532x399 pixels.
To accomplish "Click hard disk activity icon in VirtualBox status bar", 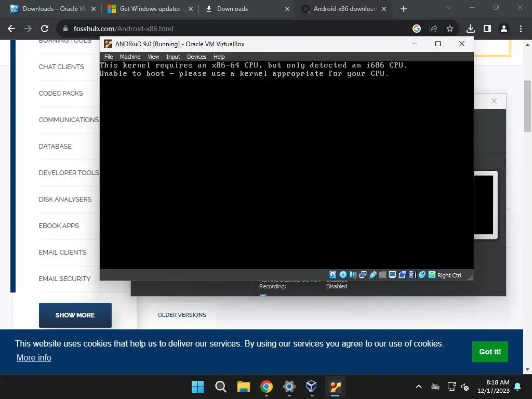I will pyautogui.click(x=332, y=275).
